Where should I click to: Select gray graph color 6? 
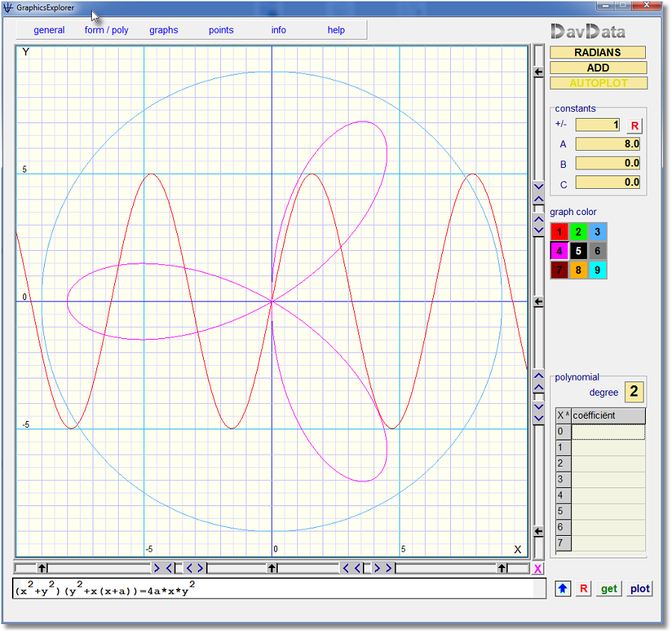tap(597, 251)
